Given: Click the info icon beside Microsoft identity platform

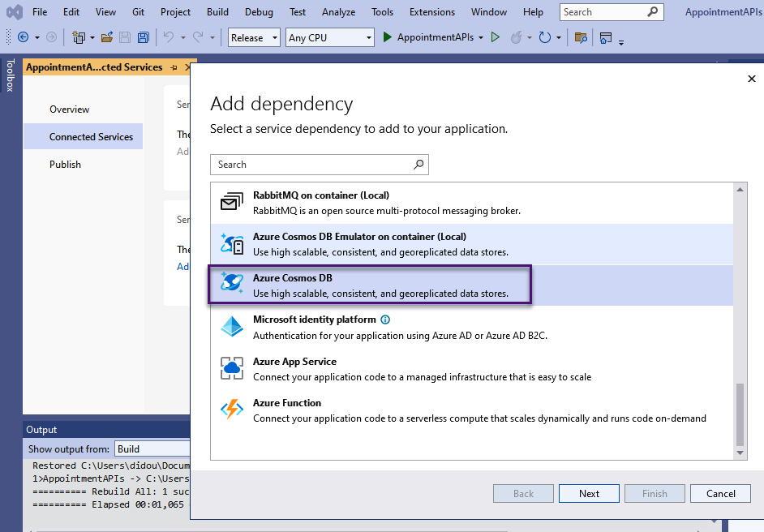Looking at the screenshot, I should point(385,320).
